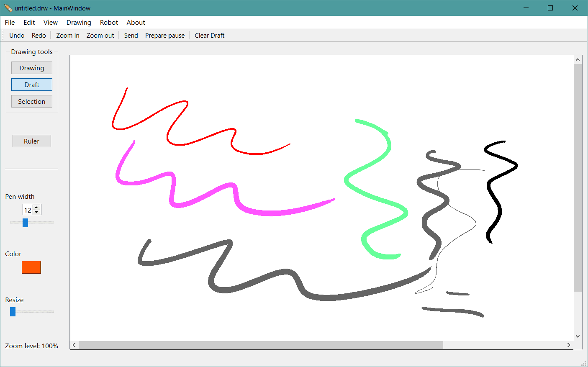Image resolution: width=588 pixels, height=367 pixels.
Task: Click the horizontal scrollbar left arrow
Action: 74,345
